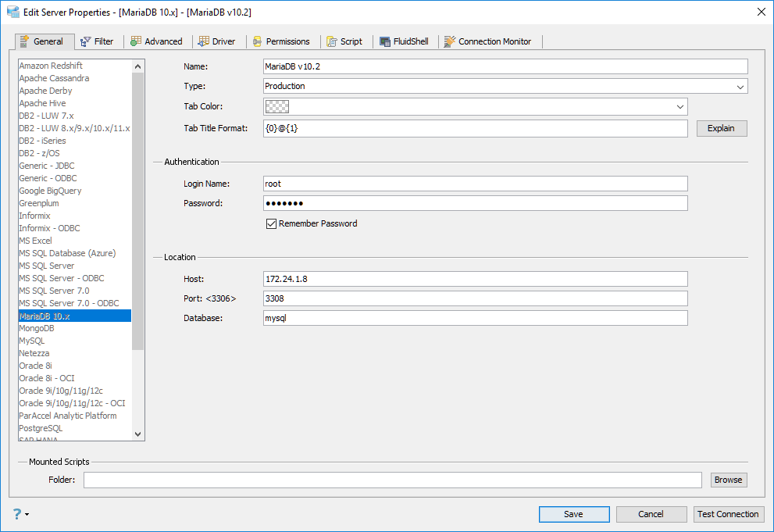
Task: Click the FluidShell tab icon
Action: (385, 41)
